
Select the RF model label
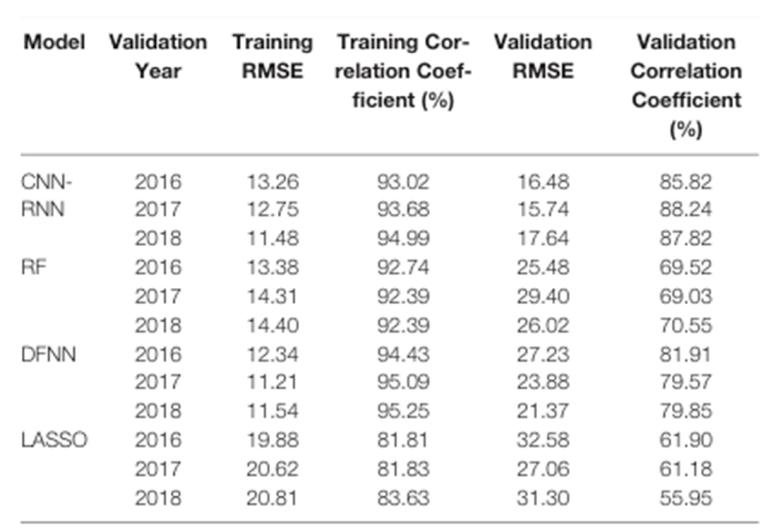[34, 267]
